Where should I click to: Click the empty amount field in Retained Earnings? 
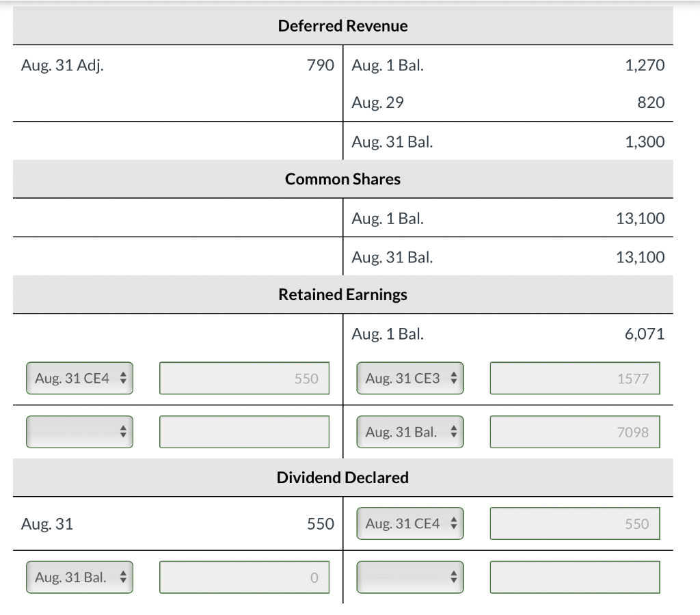pyautogui.click(x=244, y=431)
